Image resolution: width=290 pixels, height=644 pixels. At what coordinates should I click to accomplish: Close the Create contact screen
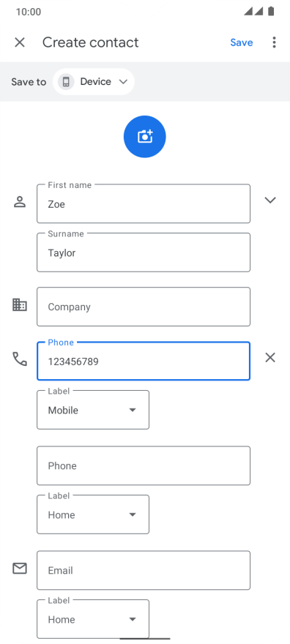pyautogui.click(x=20, y=42)
